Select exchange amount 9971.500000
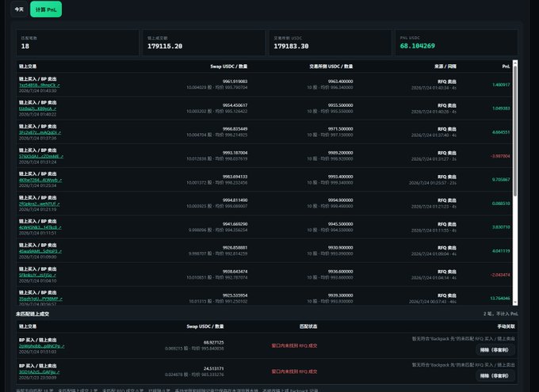Screen dimensions: 539x392 340,129
